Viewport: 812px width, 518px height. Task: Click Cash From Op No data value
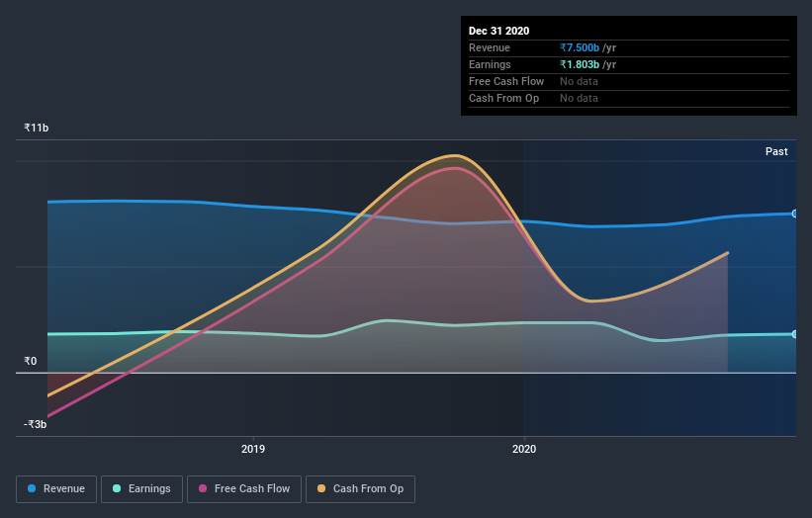click(579, 98)
